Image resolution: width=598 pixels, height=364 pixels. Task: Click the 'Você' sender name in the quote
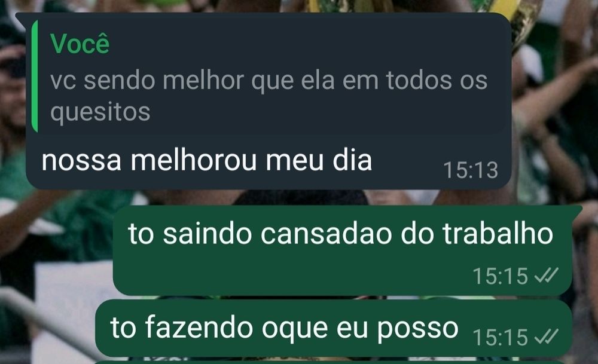coord(80,44)
